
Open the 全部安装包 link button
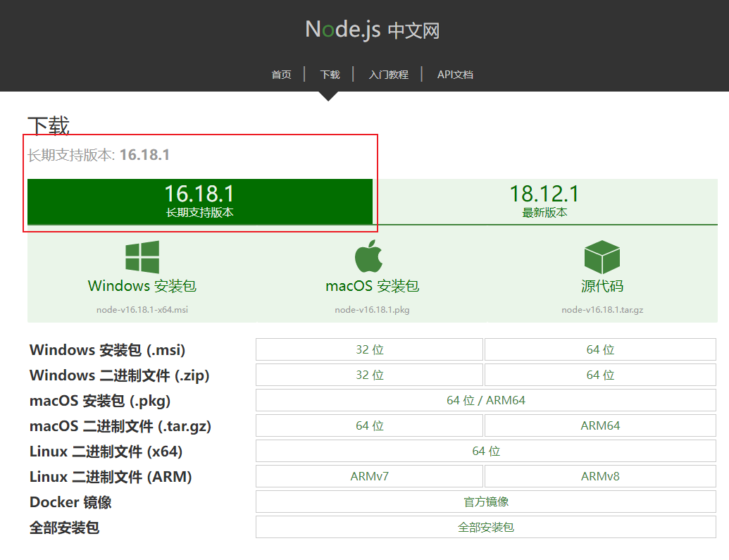486,527
